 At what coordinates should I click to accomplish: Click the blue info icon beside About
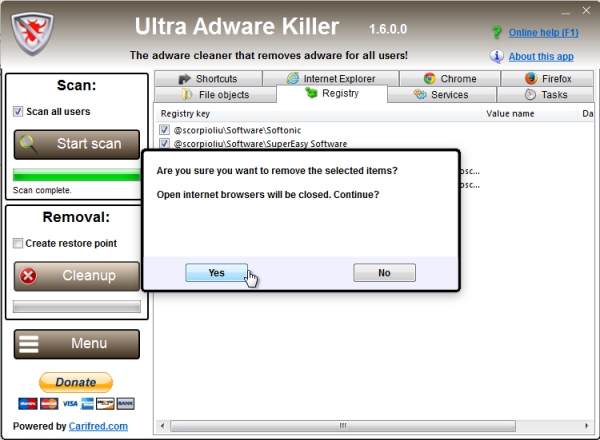click(496, 56)
